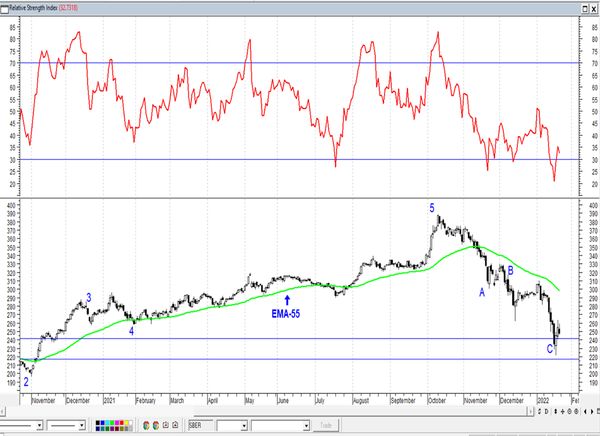The height and width of the screenshot is (436, 600).
Task: Click the second chart tool icon after the palette
Action: 156,425
